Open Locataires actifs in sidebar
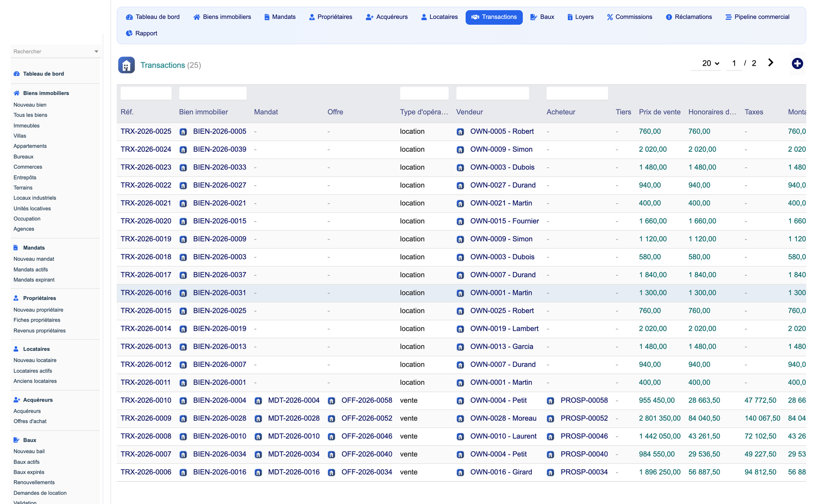814x504 pixels. coord(33,371)
